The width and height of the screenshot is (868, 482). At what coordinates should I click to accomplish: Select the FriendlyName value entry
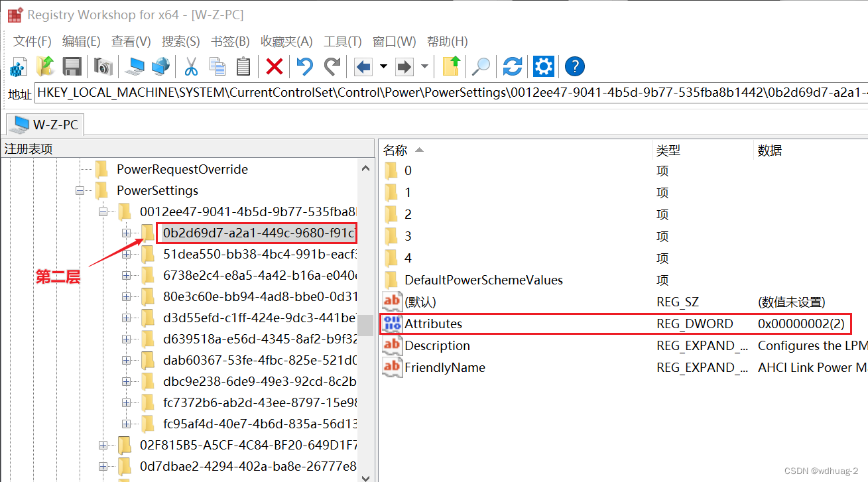click(x=445, y=367)
